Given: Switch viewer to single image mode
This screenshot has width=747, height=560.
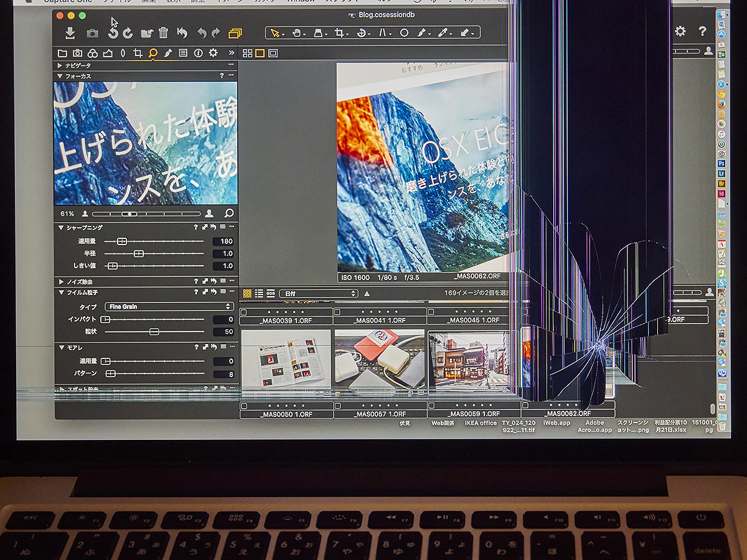Looking at the screenshot, I should 260,53.
